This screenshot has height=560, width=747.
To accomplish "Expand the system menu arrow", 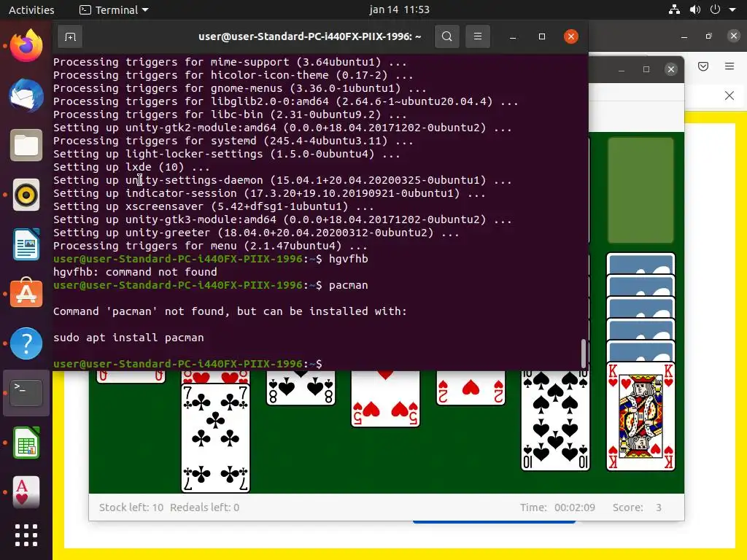I will point(732,9).
